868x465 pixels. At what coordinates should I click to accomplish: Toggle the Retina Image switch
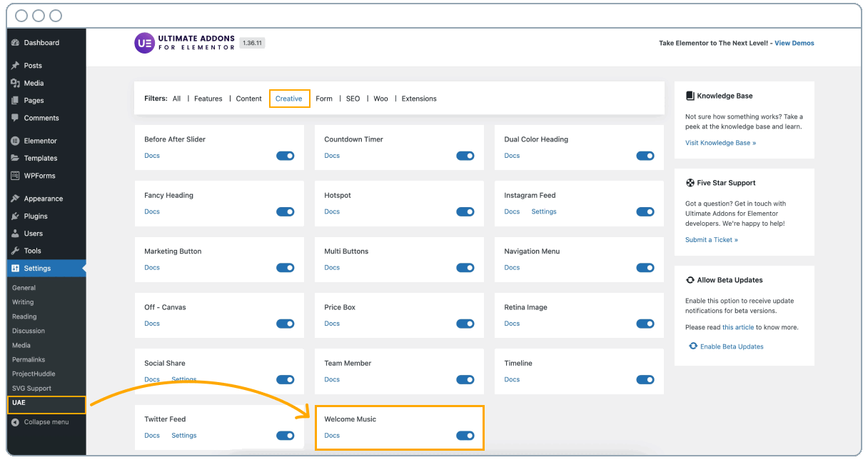(x=645, y=324)
